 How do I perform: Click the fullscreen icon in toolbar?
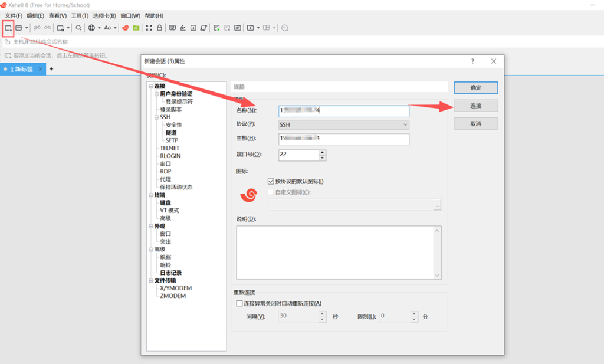point(149,28)
